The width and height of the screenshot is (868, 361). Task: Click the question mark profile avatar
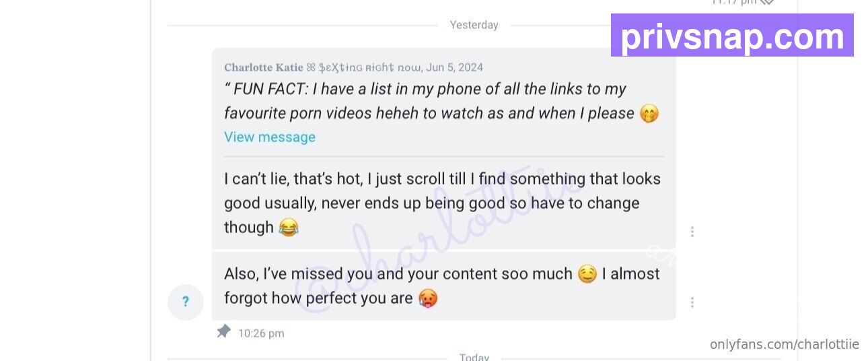click(186, 302)
